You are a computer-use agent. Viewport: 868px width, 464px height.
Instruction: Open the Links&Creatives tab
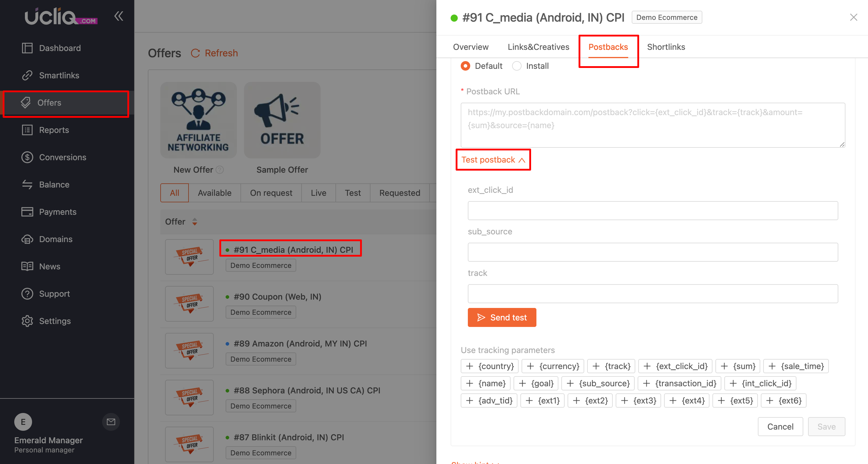point(538,47)
